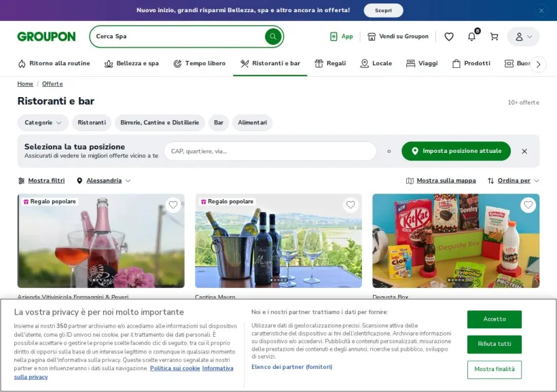Focus the Cerca Spa search field
This screenshot has width=557, height=392.
tap(177, 36)
